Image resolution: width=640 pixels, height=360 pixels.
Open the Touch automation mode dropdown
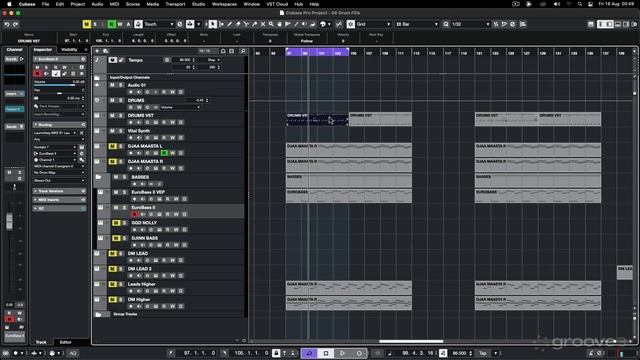coord(159,24)
